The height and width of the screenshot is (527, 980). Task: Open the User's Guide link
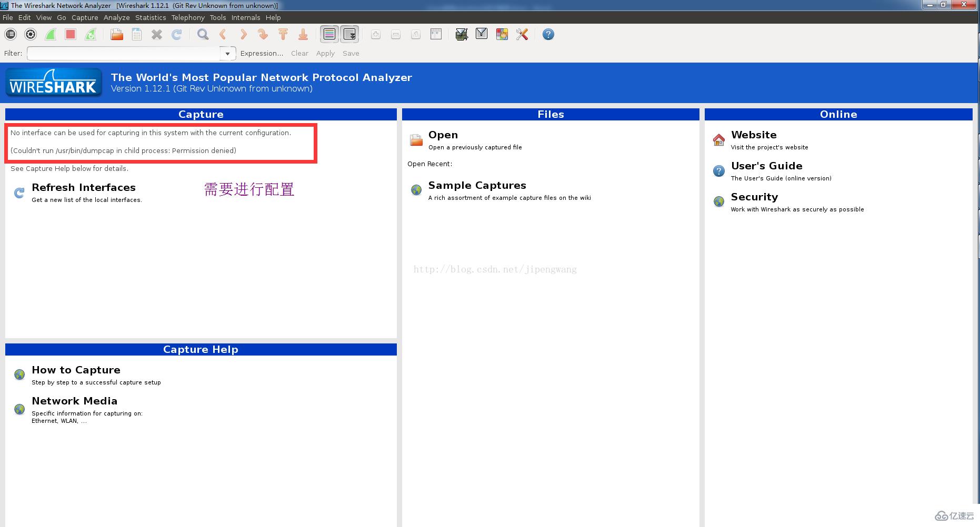point(766,166)
